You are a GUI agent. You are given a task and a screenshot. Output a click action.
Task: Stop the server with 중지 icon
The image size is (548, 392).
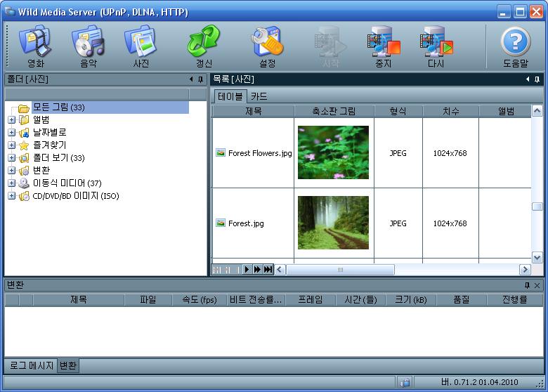(x=384, y=46)
